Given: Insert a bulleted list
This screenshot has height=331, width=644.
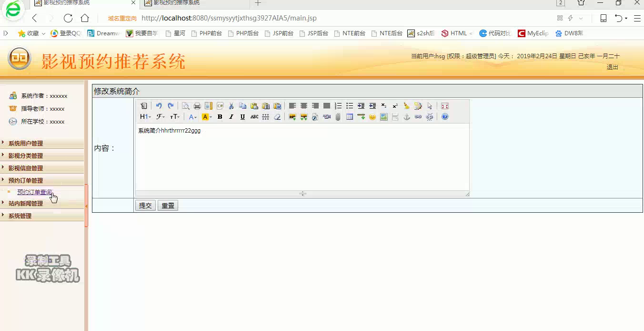Looking at the screenshot, I should point(350,106).
